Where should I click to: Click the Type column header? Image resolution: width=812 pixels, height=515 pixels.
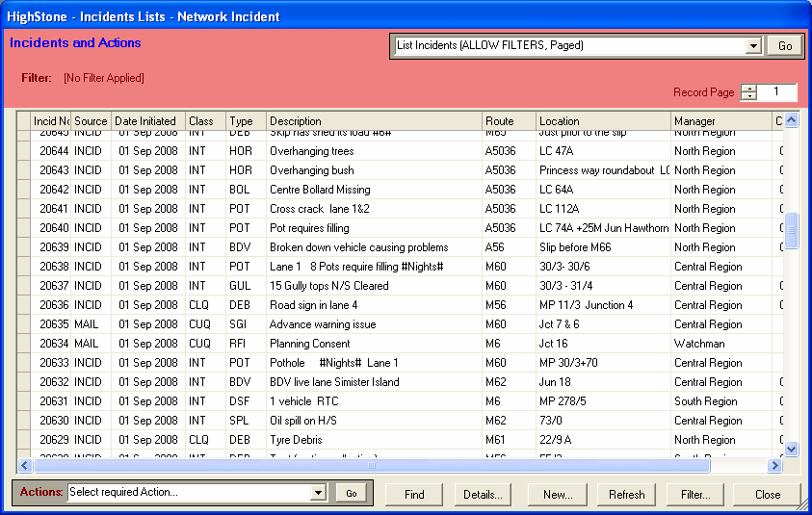coord(246,121)
